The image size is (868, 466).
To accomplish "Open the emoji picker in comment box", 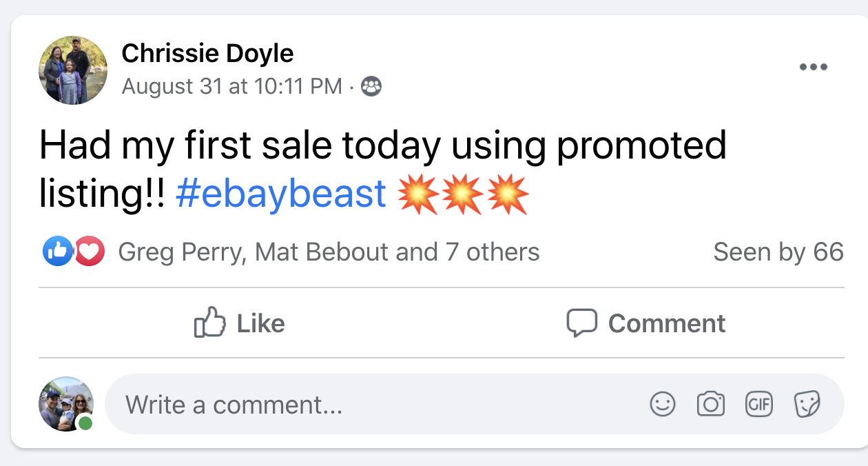I will click(x=663, y=404).
